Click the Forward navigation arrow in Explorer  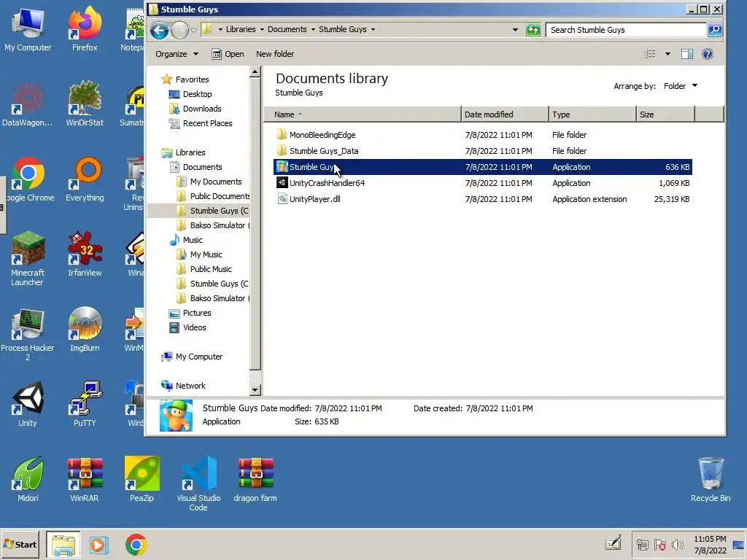pos(179,31)
